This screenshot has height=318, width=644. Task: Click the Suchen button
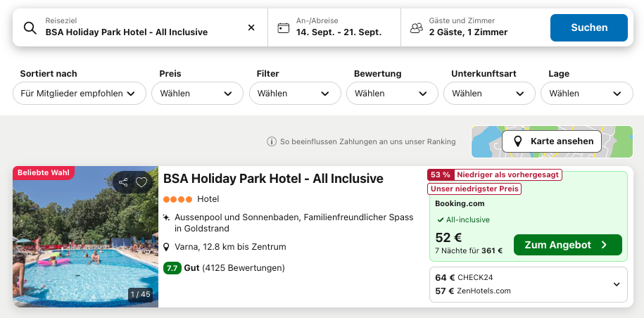[x=589, y=27]
